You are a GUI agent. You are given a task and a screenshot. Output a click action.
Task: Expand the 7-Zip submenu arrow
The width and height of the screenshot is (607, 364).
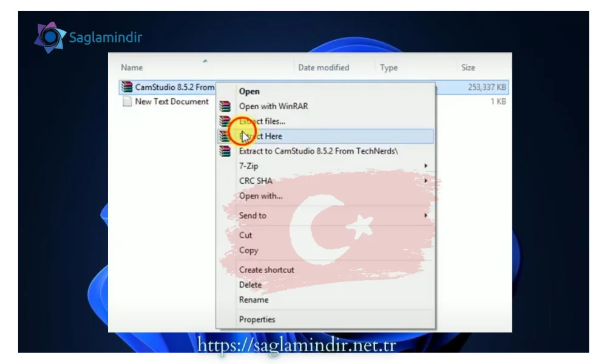click(x=426, y=166)
